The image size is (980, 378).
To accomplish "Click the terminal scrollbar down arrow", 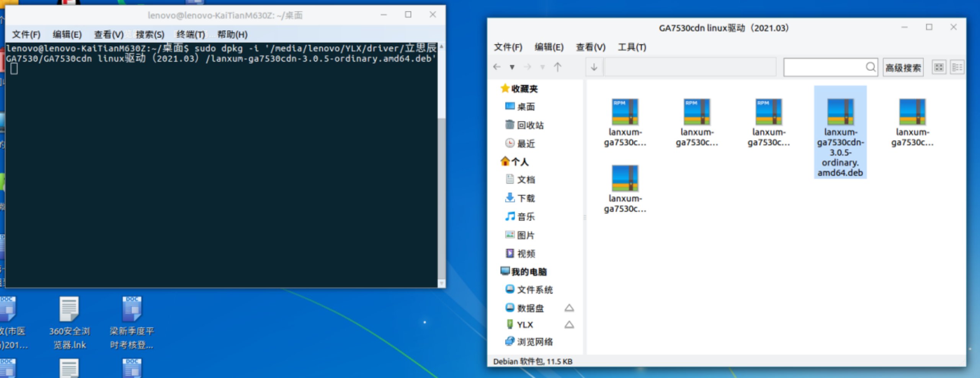I will 441,283.
